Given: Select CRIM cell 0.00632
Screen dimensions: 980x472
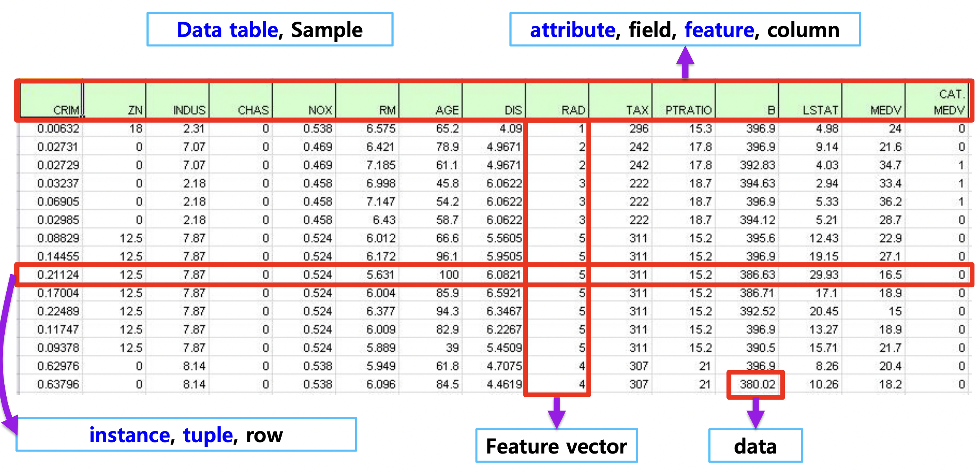Looking at the screenshot, I should (x=52, y=128).
